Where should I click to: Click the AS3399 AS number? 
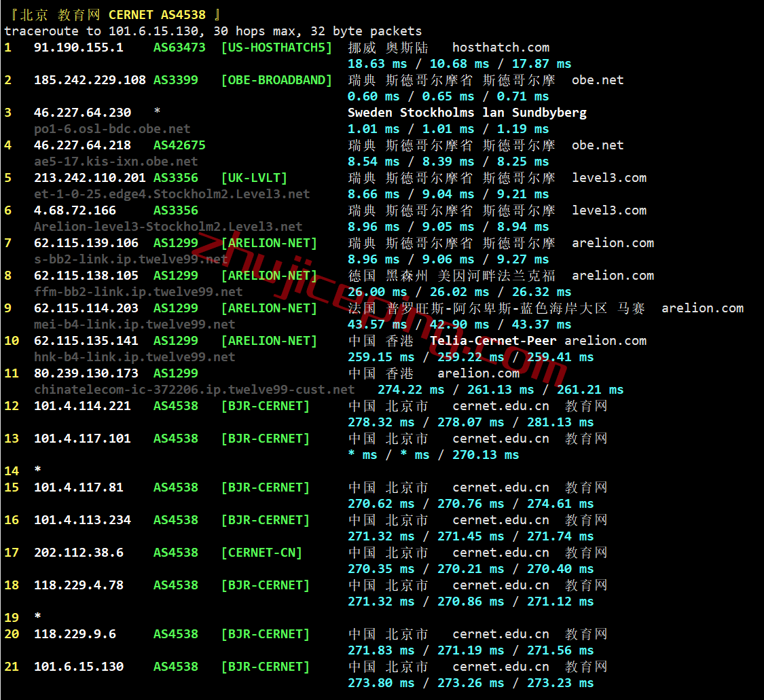point(176,80)
